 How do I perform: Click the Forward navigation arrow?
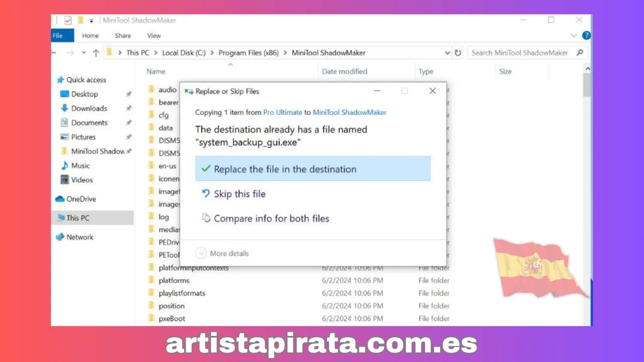[x=70, y=53]
